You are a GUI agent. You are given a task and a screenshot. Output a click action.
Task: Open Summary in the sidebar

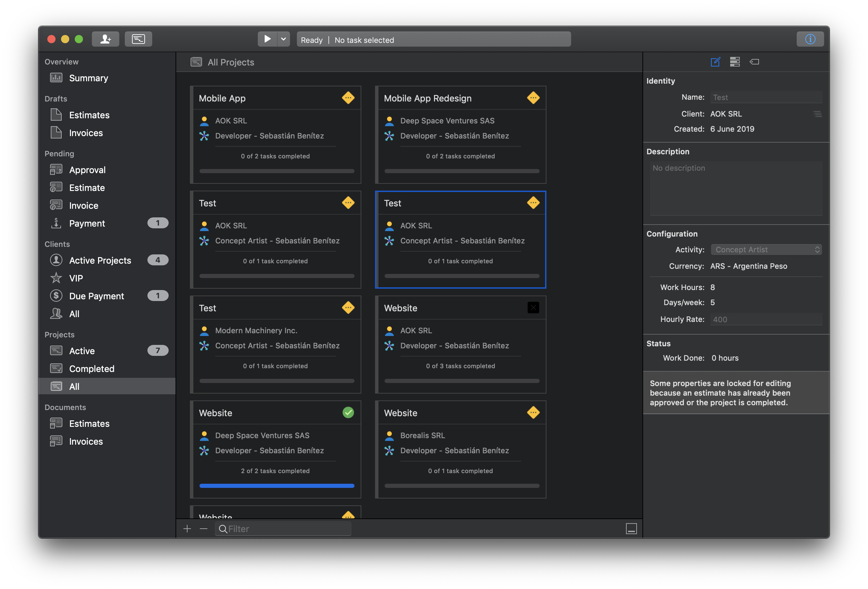point(88,78)
